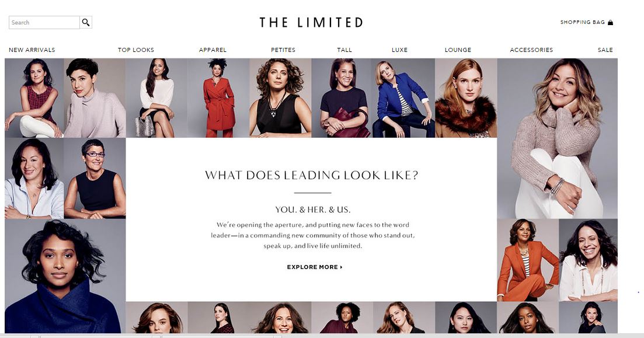
Task: Click the Shopping Bag text link
Action: [582, 22]
